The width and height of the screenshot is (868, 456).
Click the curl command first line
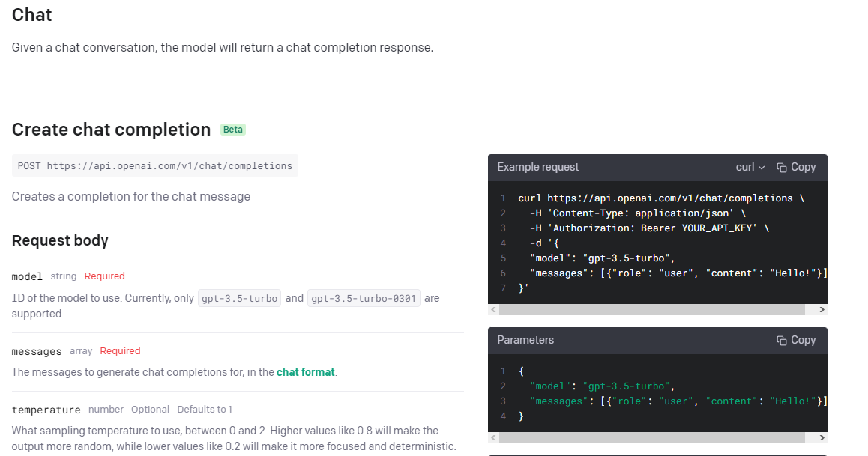coord(661,198)
